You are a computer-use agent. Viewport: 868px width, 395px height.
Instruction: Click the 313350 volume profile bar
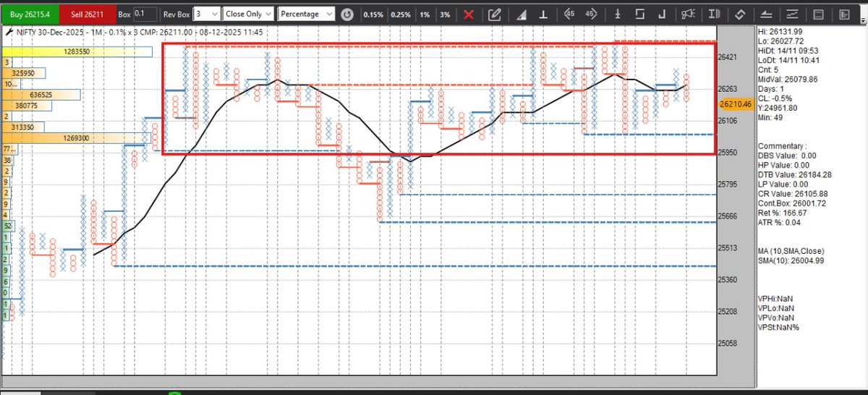[22, 127]
